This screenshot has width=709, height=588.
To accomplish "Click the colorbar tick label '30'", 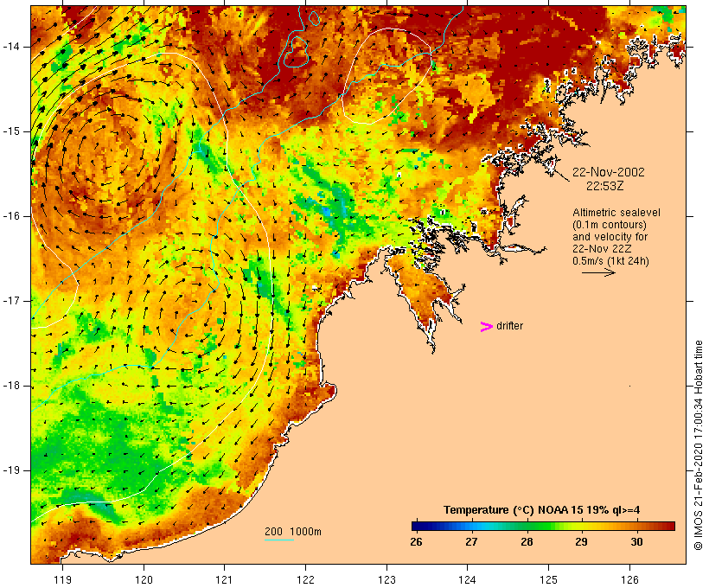I will (636, 541).
